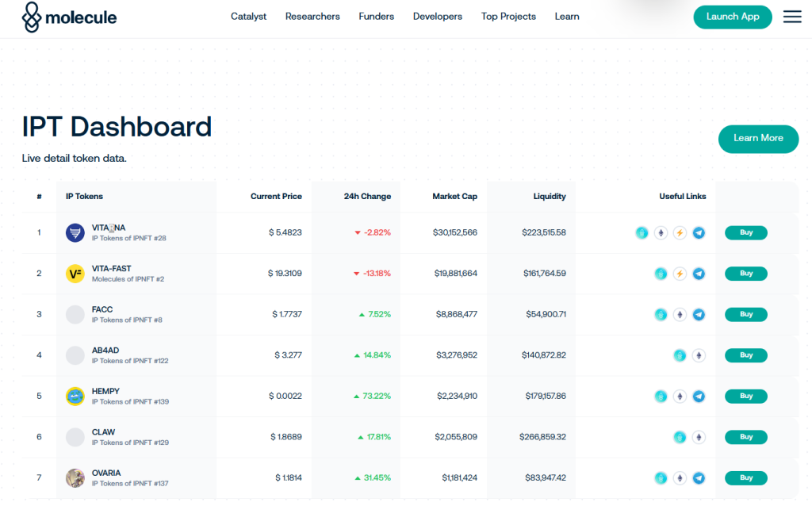Screen dimensions: 812x506
Task: Buy the OVARIA token
Action: click(x=745, y=478)
